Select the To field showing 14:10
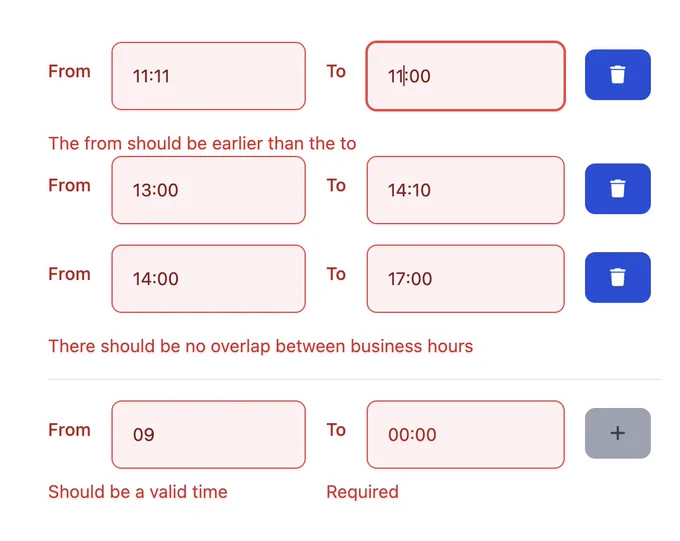This screenshot has width=680, height=541. tap(465, 190)
